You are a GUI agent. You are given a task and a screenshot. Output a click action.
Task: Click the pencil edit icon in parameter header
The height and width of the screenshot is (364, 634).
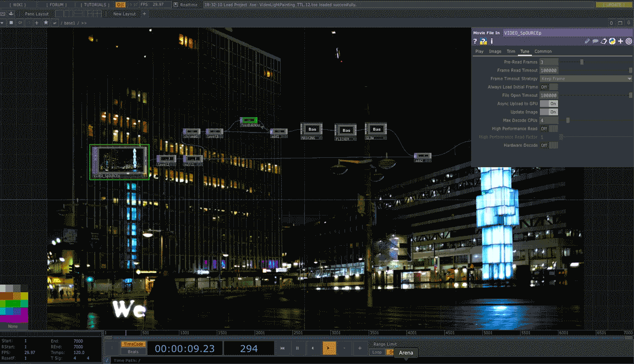click(587, 41)
